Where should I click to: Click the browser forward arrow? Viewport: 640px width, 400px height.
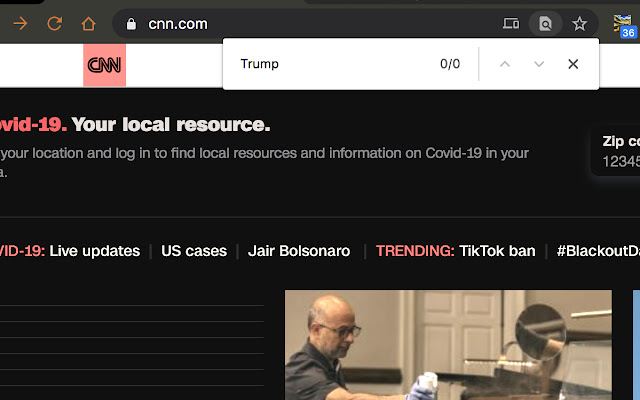point(20,24)
